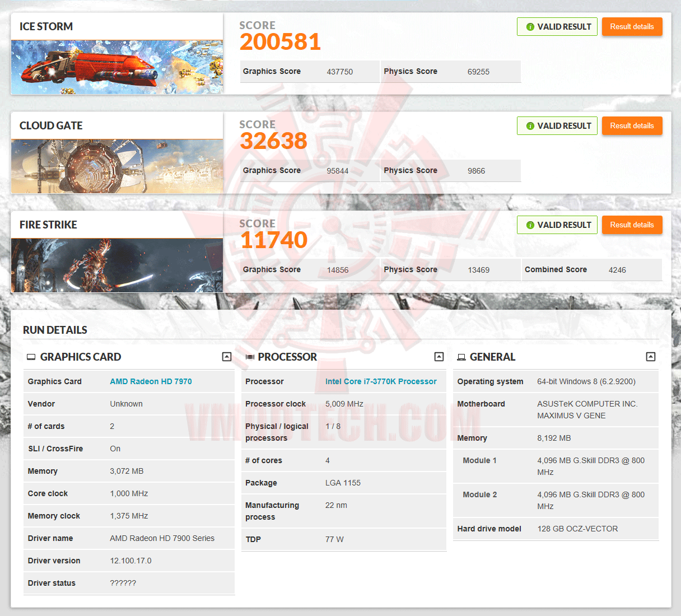Open Intel Core i7-3770K Processor link

[381, 381]
